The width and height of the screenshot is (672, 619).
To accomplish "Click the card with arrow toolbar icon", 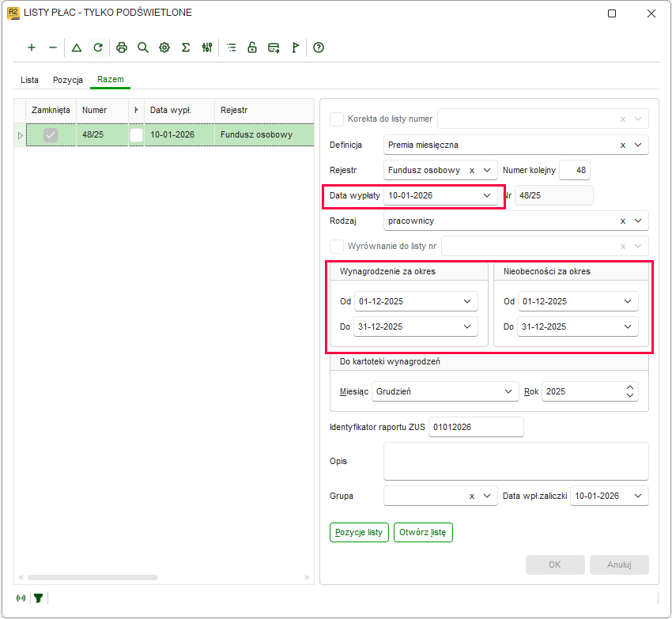I will [274, 47].
